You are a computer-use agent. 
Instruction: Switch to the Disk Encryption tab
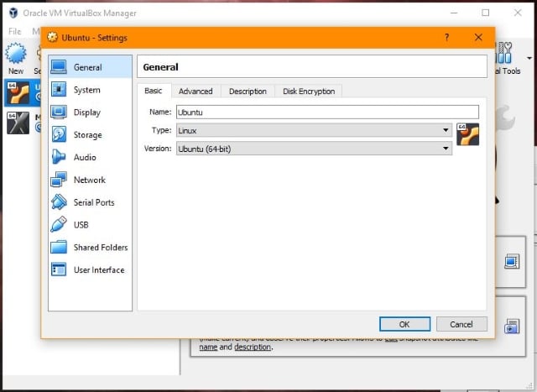[x=309, y=91]
